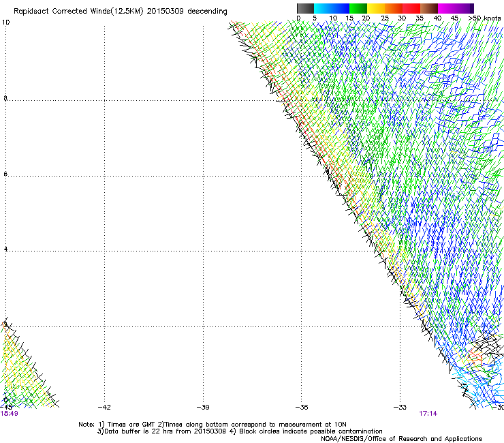Viewport: 504px width, 443px height.
Task: Click the green 15-20 knots legend segment
Action: [x=358, y=8]
